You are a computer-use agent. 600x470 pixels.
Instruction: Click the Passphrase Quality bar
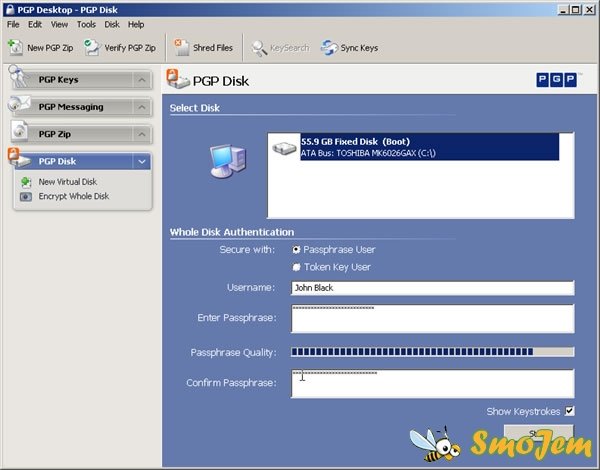(432, 352)
